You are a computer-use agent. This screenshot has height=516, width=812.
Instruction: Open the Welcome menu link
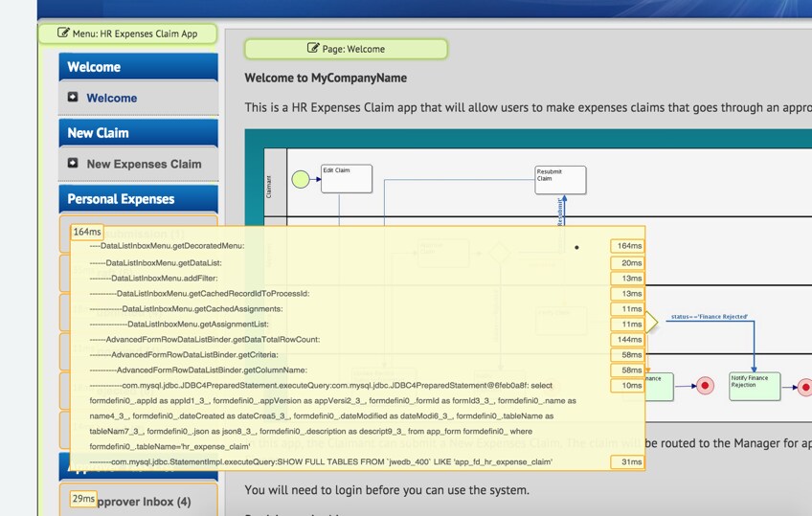coord(112,98)
